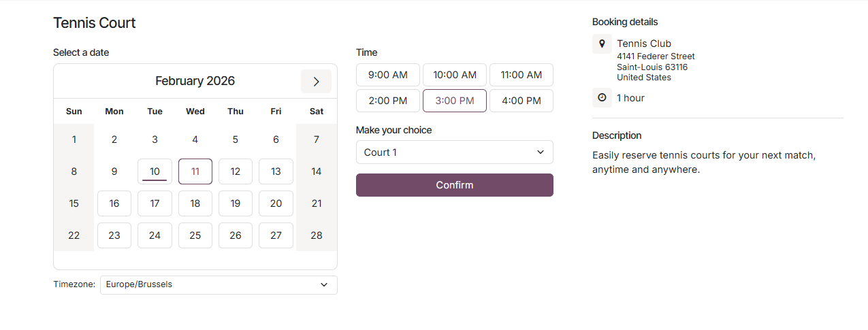Select February 23 date
This screenshot has height=330, width=868.
114,235
